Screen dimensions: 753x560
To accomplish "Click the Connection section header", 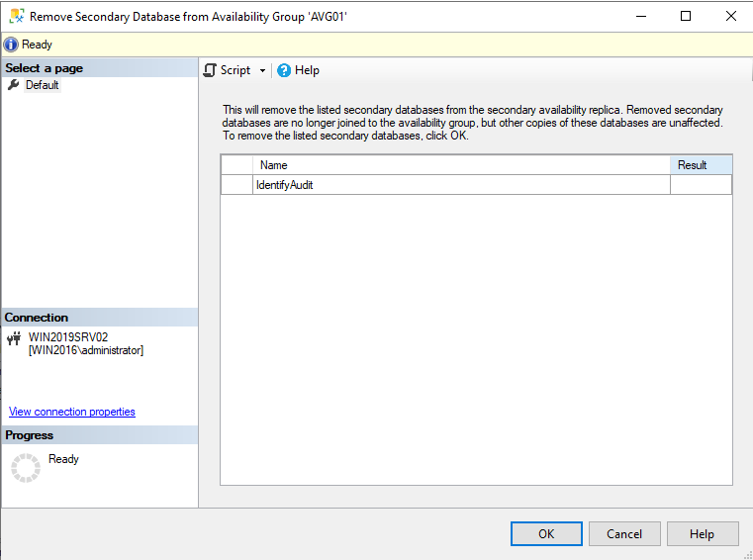I will [99, 318].
